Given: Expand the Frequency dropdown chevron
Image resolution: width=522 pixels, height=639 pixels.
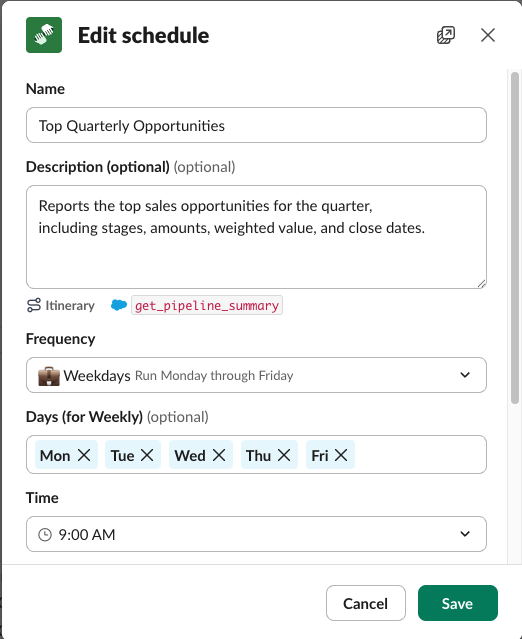Looking at the screenshot, I should (465, 375).
